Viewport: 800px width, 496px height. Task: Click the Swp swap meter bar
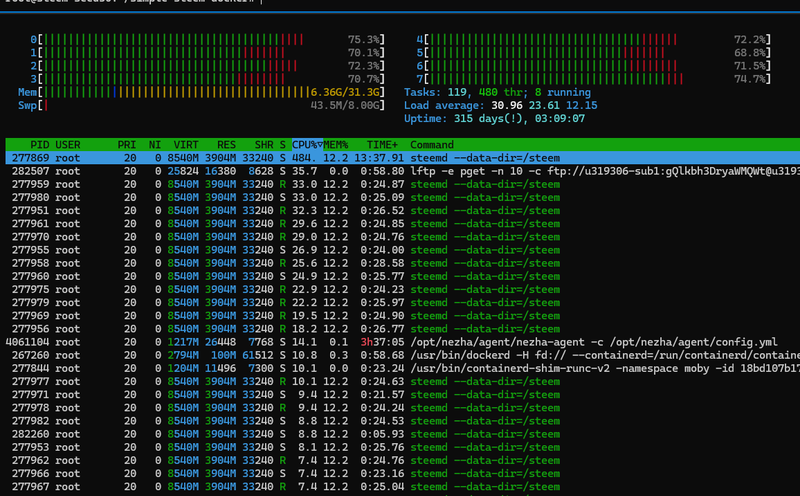click(200, 105)
